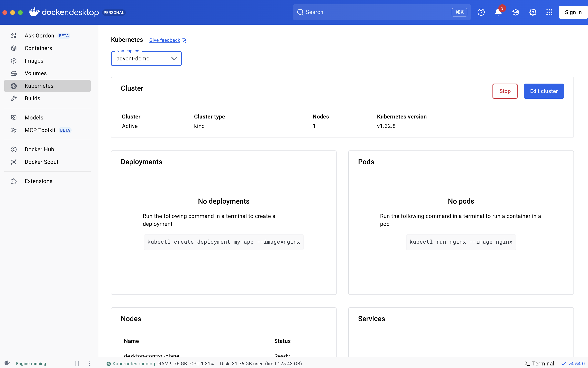Go to Images in the sidebar
This screenshot has width=588, height=368.
(34, 61)
